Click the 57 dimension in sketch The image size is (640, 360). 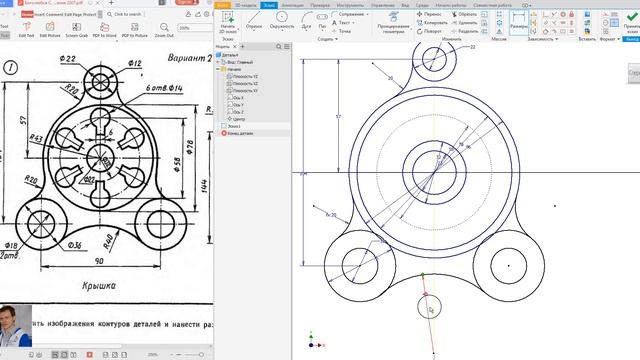click(338, 117)
